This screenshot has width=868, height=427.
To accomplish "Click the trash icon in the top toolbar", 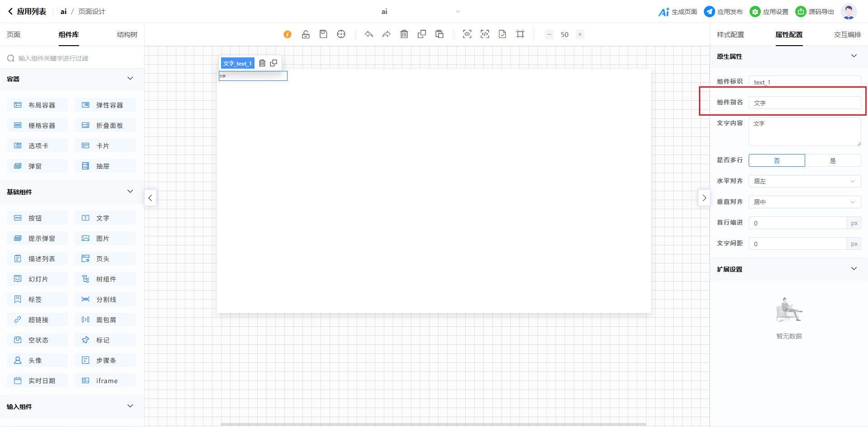I will click(404, 34).
